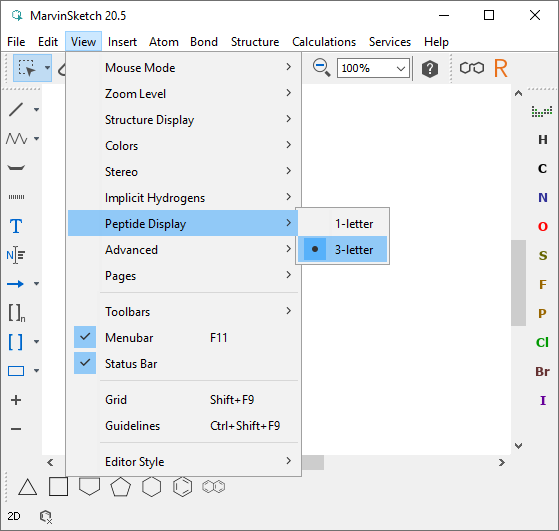Expand the Stereo submenu
This screenshot has width=559, height=531.
pos(183,172)
